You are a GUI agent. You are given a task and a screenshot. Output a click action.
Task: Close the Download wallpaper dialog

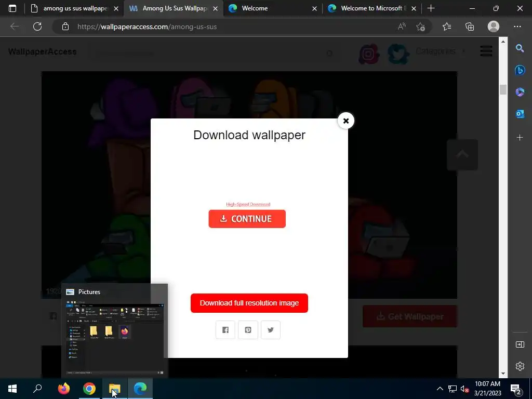click(345, 121)
